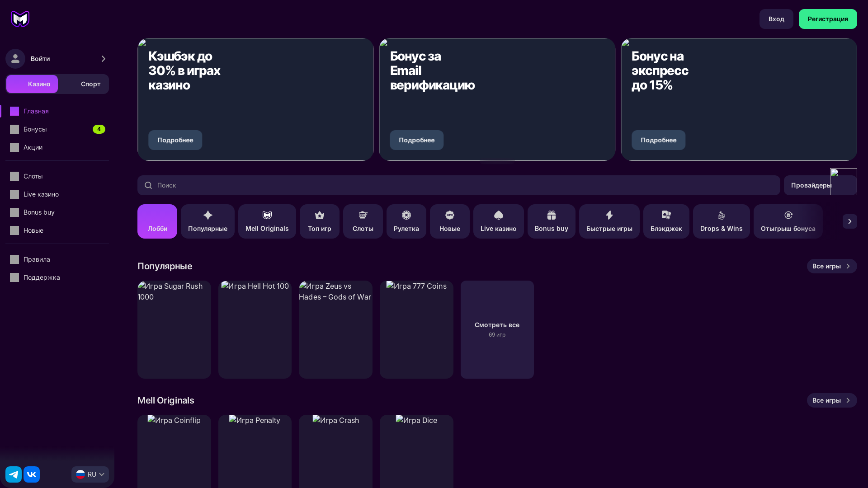868x488 pixels.
Task: Click the Вход login button
Action: 776,19
